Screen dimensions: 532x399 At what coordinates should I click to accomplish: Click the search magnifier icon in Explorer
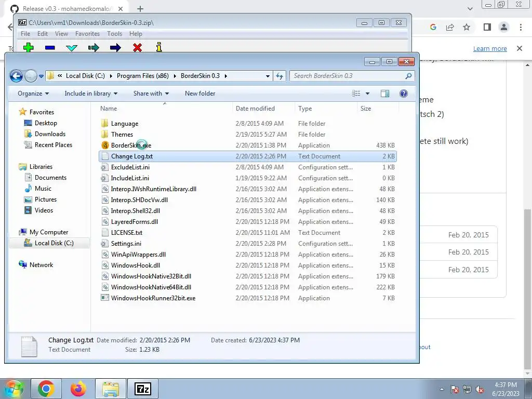coord(408,76)
